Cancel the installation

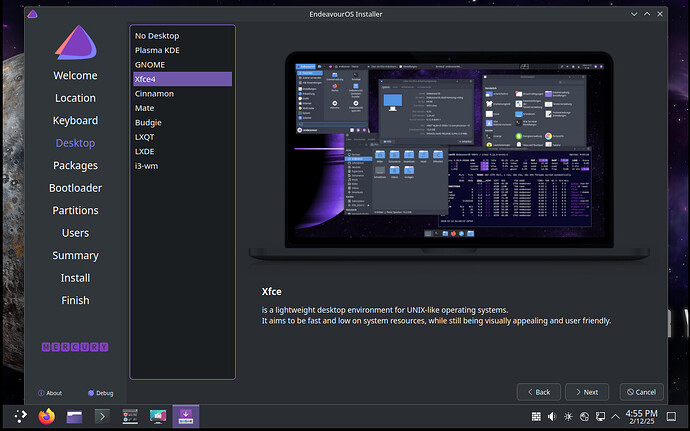pyautogui.click(x=642, y=392)
